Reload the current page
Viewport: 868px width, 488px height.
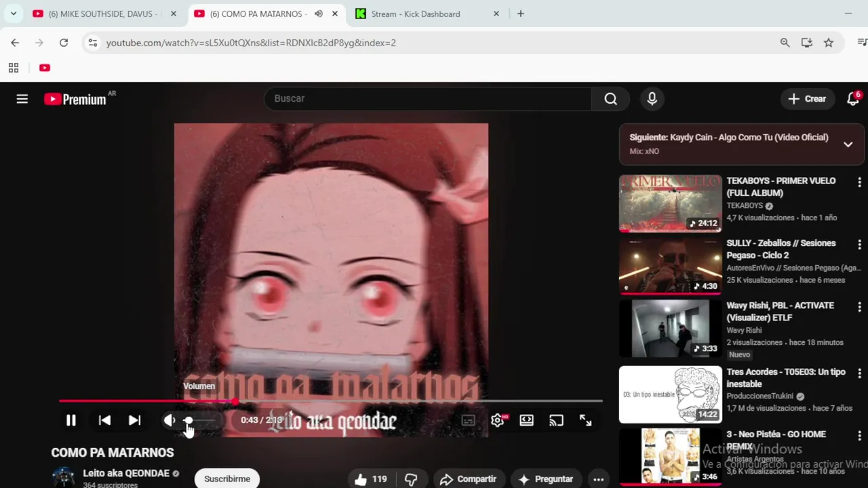64,43
